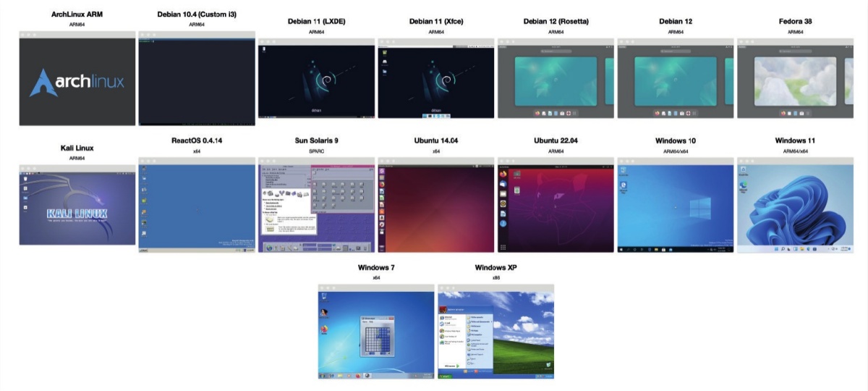Click the Arch Linux logo in ArchLinux screenshot
Image resolution: width=868 pixels, height=391 pixels.
77,82
